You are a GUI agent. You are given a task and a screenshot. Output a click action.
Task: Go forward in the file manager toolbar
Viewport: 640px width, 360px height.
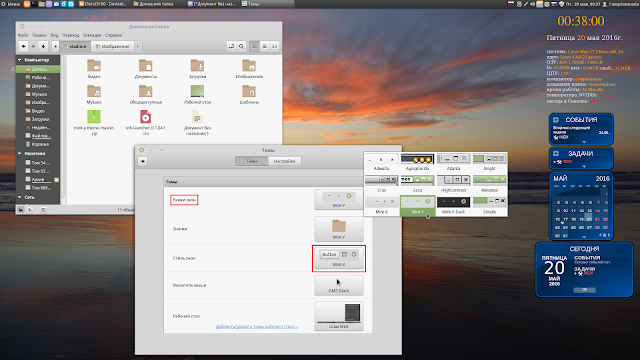(x=33, y=47)
